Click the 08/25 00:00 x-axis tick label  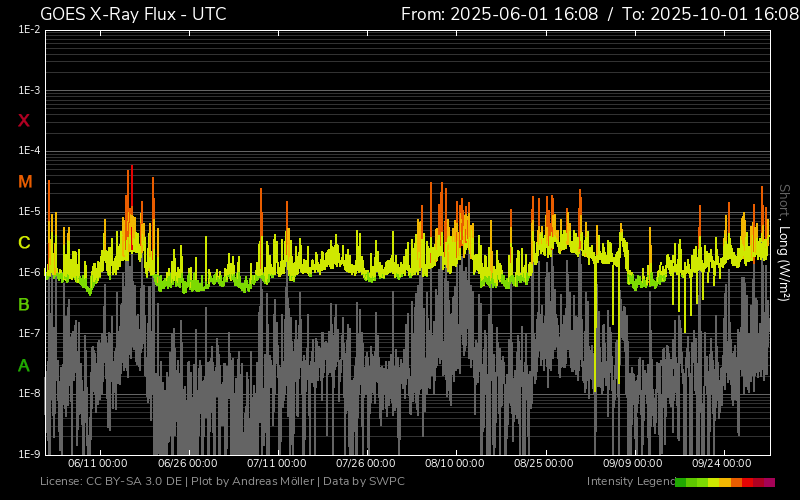click(543, 463)
